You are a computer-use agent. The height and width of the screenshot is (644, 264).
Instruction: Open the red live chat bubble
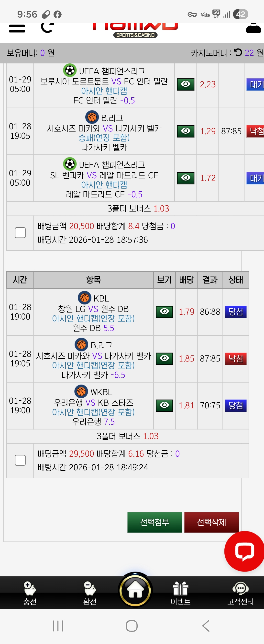click(x=244, y=551)
